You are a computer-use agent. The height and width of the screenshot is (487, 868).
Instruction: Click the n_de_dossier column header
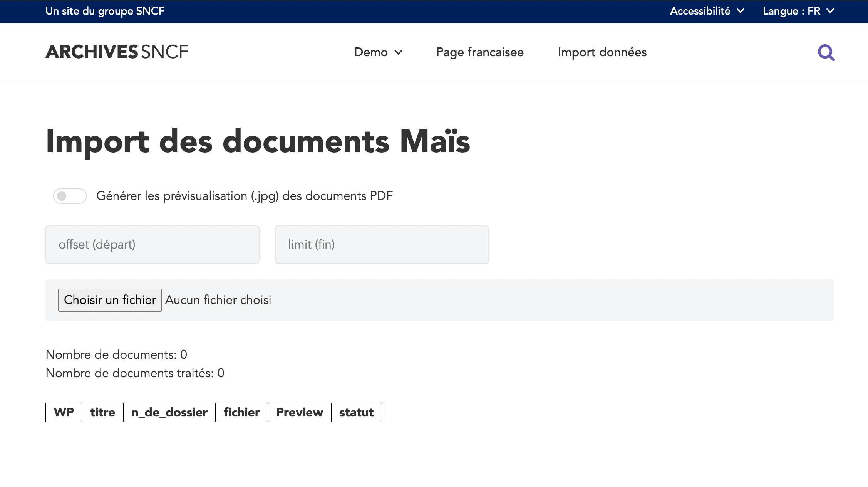(x=169, y=412)
